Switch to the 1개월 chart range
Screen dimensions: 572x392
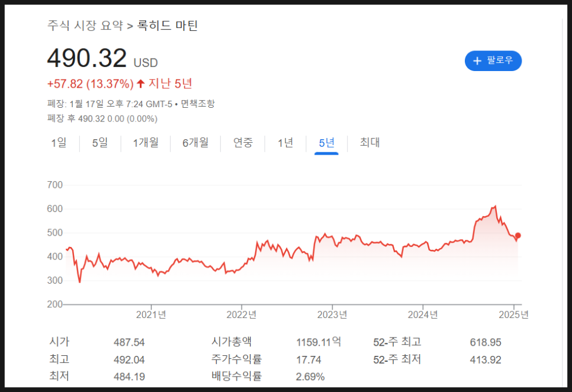click(146, 143)
